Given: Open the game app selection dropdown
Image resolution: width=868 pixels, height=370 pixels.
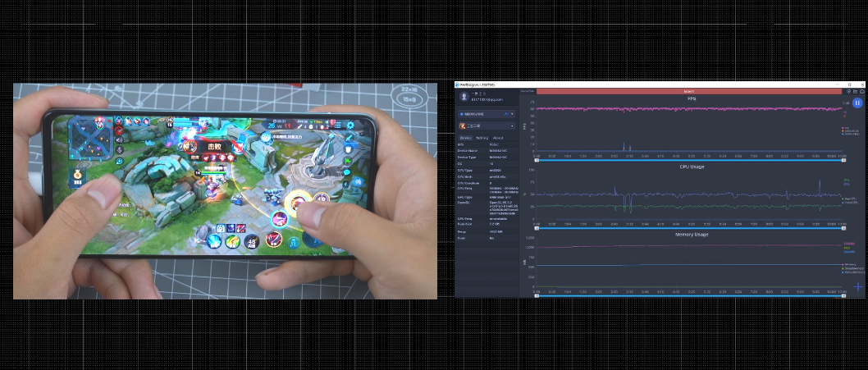Looking at the screenshot, I should 487,126.
